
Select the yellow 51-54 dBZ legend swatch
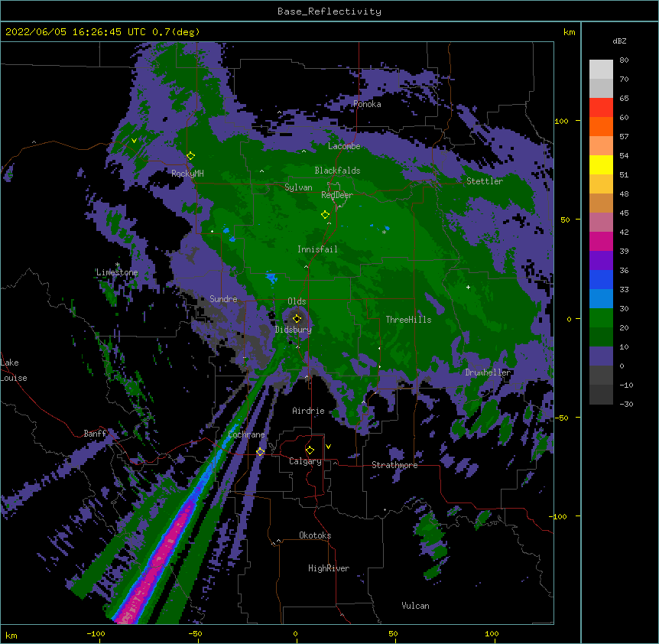[601, 164]
